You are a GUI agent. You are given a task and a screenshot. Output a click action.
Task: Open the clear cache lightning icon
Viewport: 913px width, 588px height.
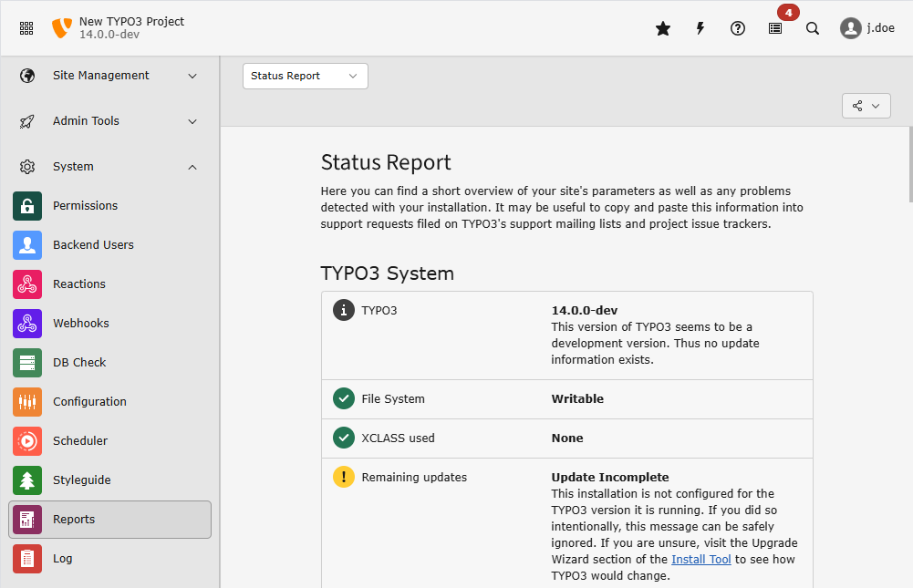pyautogui.click(x=700, y=28)
